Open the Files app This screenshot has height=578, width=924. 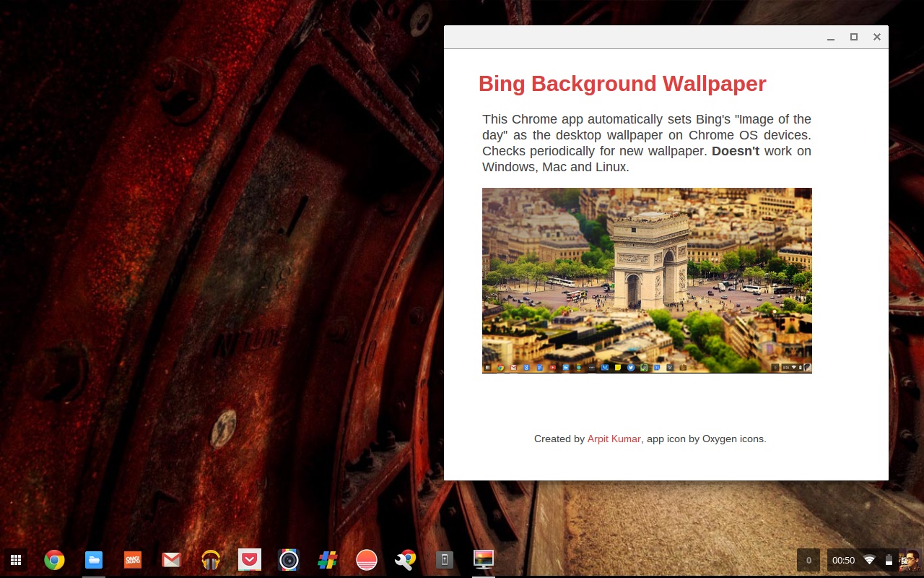(94, 560)
